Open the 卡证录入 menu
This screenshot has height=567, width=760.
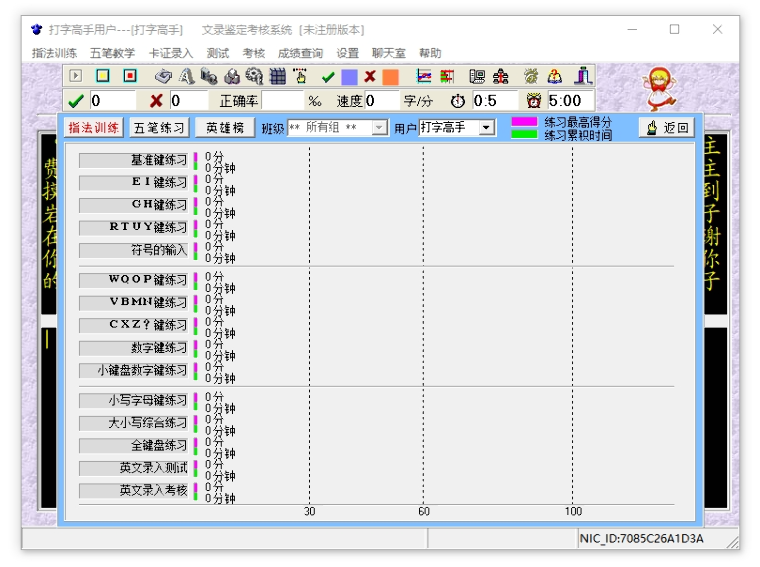[171, 53]
